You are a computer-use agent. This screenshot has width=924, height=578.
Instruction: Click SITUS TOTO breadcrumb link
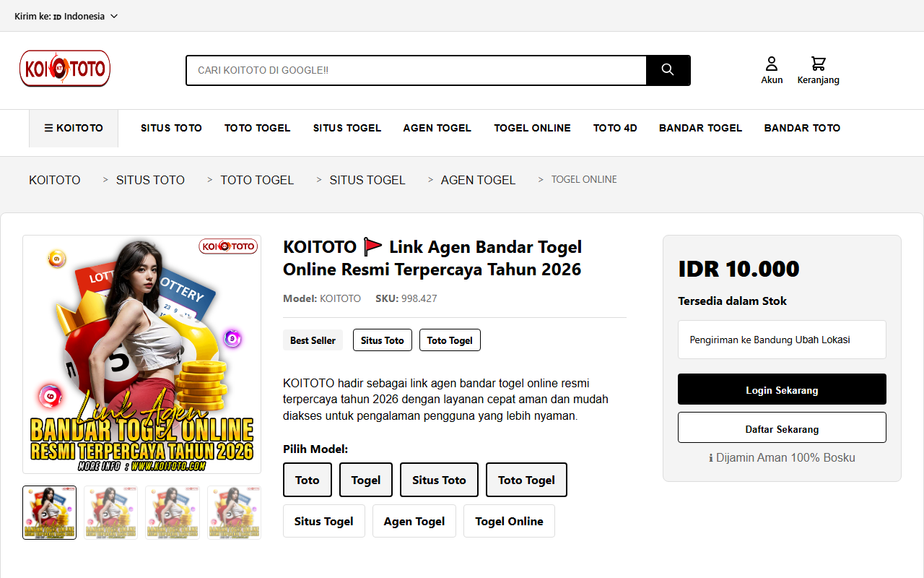pos(150,180)
